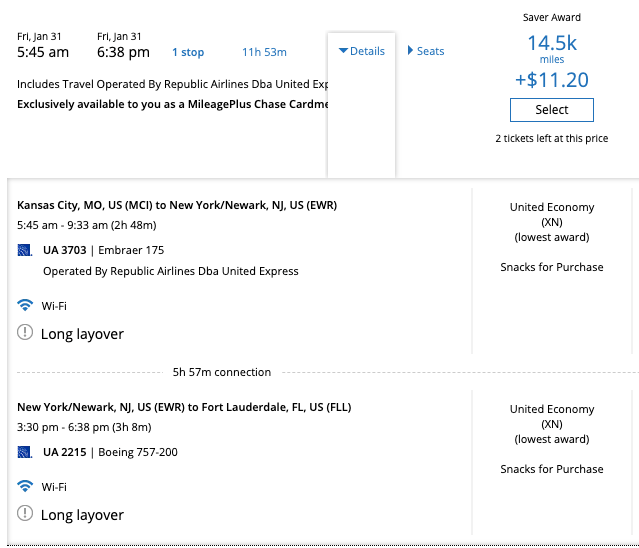Viewport: 639px width, 548px height.
Task: Click the 5h 57m connection label
Action: coord(221,372)
